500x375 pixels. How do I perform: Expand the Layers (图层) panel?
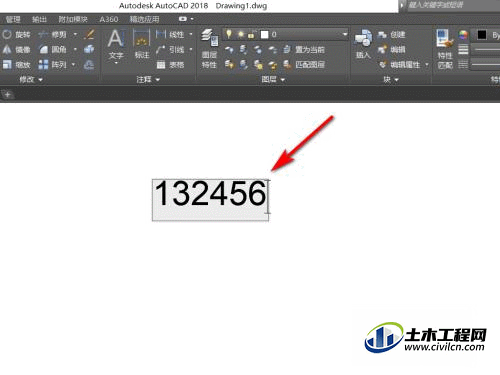pos(273,80)
